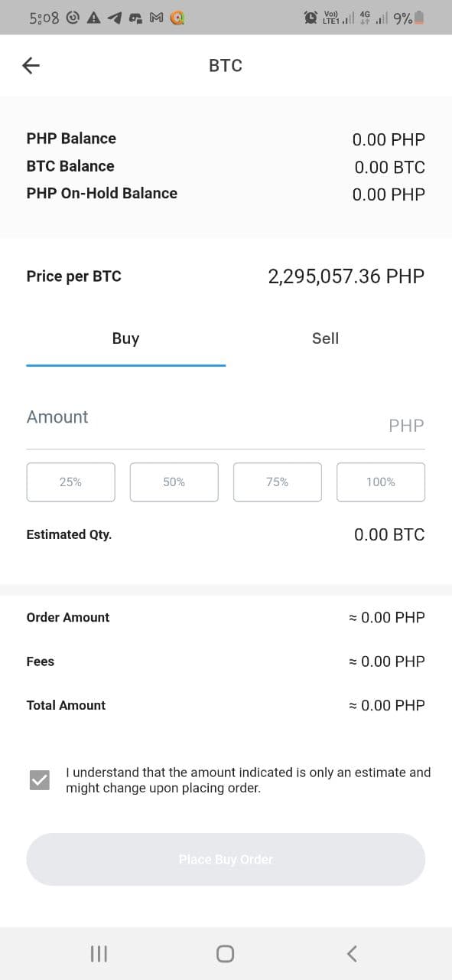Tap the Gmail notification icon in the status bar
Image resolution: width=452 pixels, height=980 pixels.
[x=156, y=18]
